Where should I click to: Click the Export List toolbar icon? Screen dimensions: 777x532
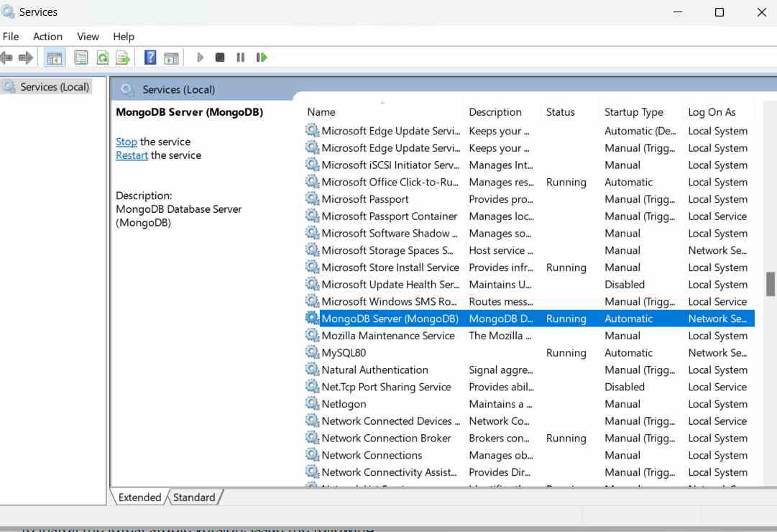click(x=122, y=58)
